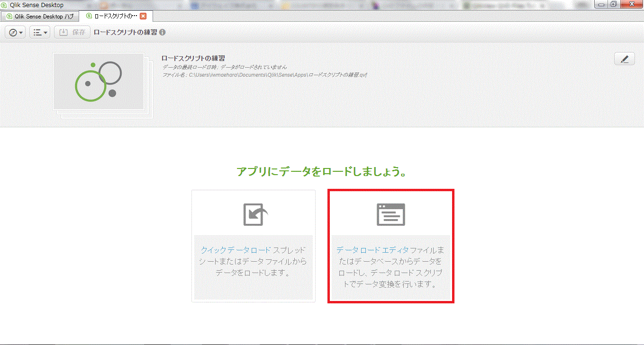Click the info icon beside ロードスクリプトの練習

[163, 32]
